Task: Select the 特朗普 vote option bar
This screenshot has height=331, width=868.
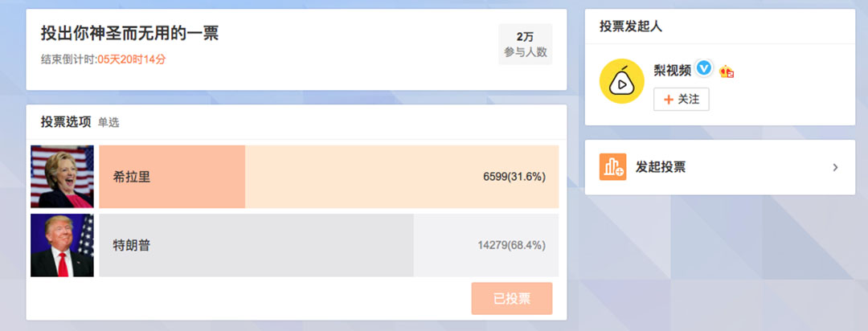Action: point(329,245)
